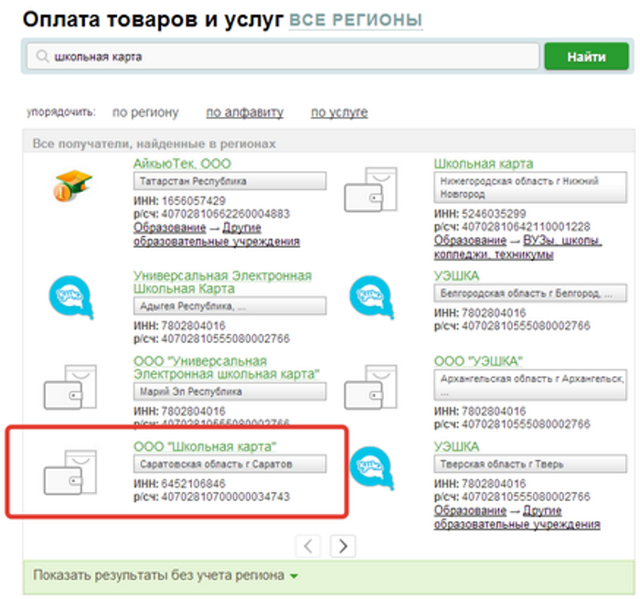
Task: Expand Архангельская область г Архангельск region box
Action: 530,385
